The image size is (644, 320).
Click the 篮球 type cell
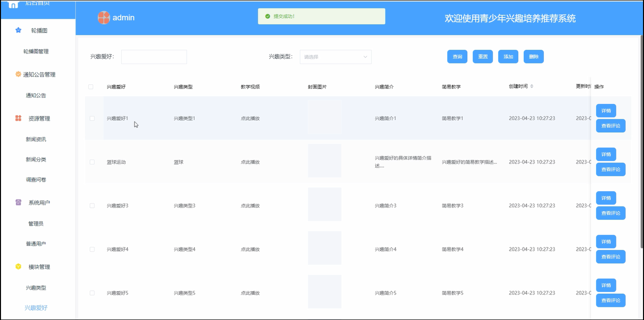coord(179,162)
